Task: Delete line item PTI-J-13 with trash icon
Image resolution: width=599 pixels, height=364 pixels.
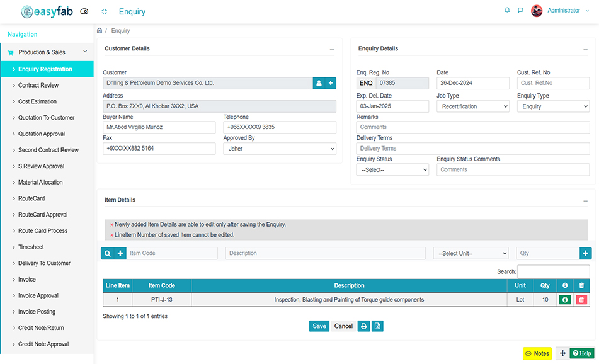Action: click(x=581, y=300)
